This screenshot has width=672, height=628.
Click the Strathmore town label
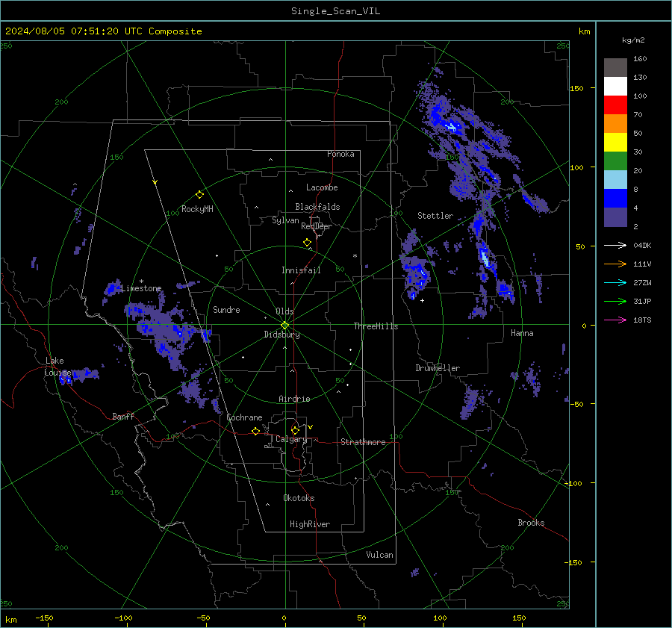(363, 442)
